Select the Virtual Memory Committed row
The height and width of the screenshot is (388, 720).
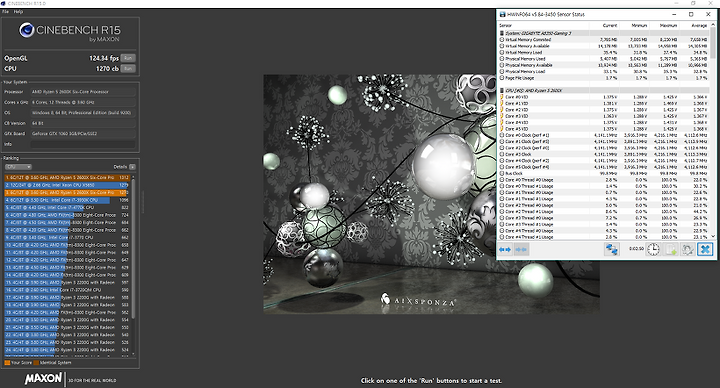tap(604, 39)
